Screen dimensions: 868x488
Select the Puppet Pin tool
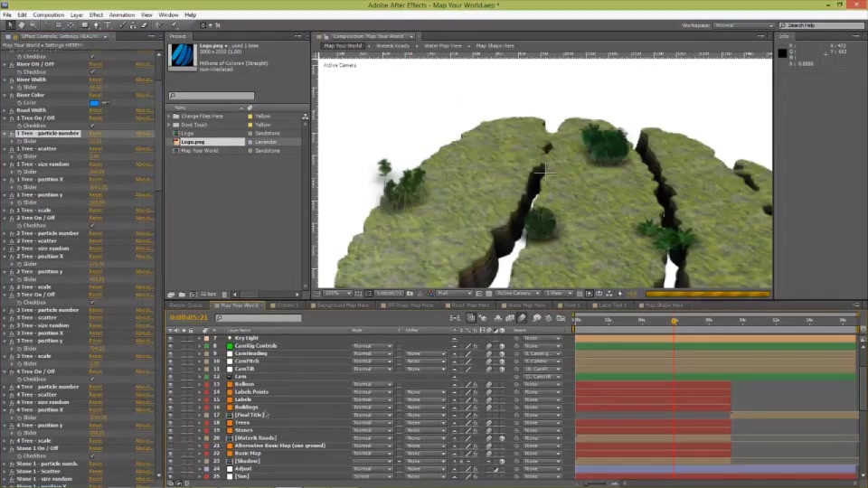tap(174, 25)
